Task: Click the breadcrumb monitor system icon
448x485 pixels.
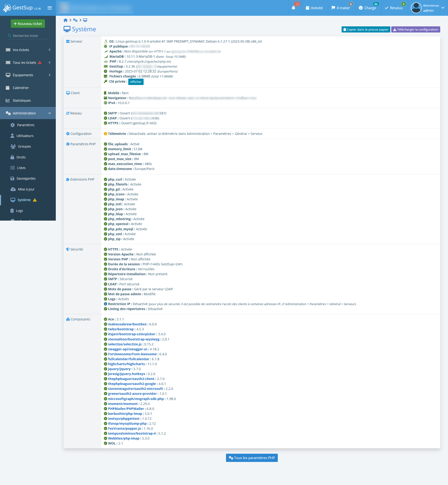Action: (x=85, y=20)
